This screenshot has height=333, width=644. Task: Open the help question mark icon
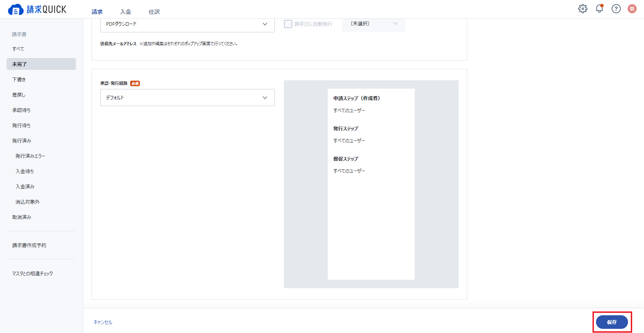tap(616, 9)
